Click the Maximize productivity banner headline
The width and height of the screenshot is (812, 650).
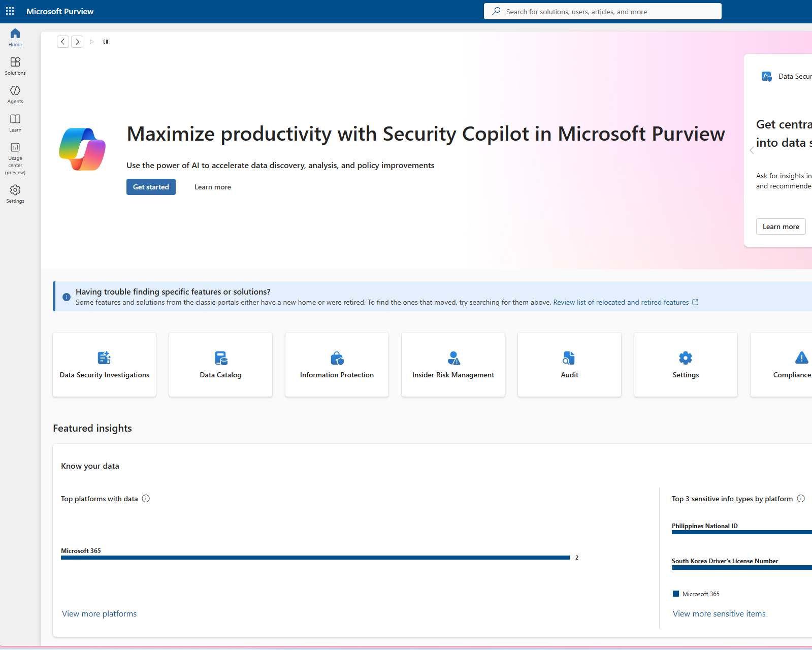pos(426,134)
